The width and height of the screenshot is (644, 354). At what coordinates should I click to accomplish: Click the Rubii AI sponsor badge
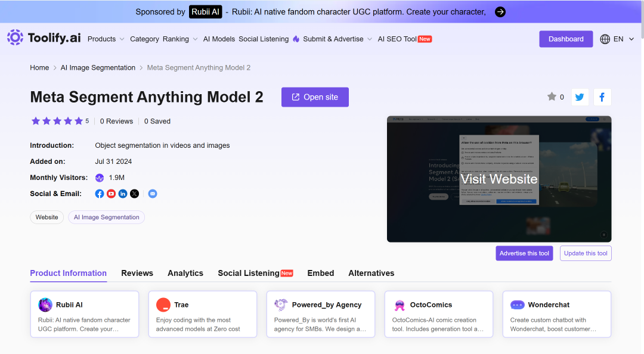point(205,12)
